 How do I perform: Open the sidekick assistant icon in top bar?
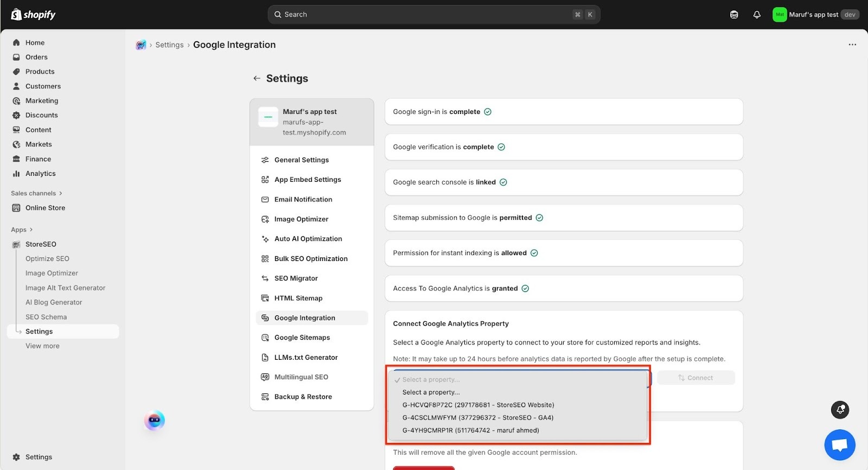pos(734,15)
